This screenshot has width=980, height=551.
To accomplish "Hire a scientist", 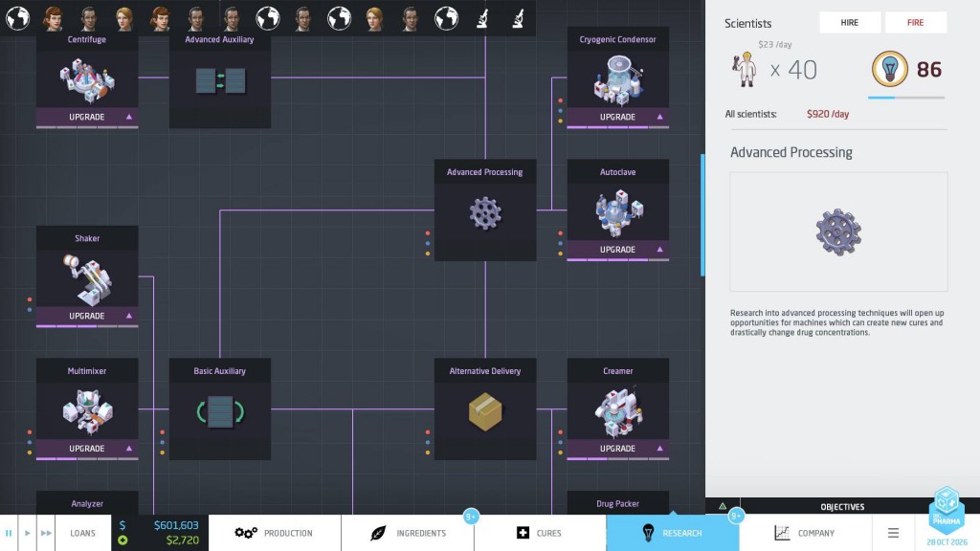I will (x=850, y=23).
